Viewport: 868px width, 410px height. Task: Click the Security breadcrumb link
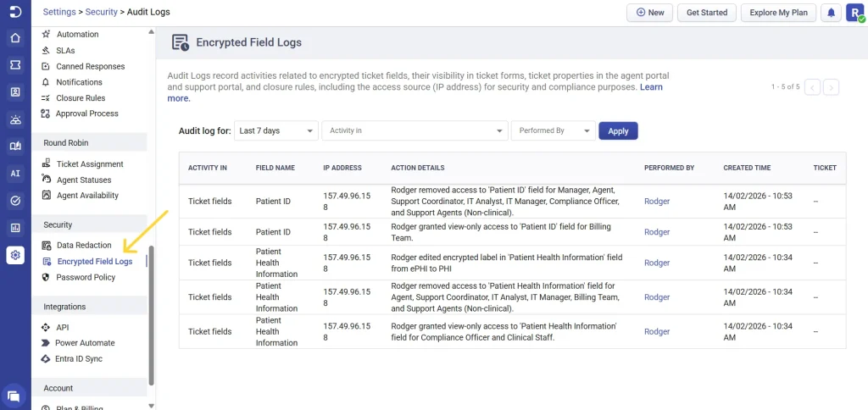[102, 12]
